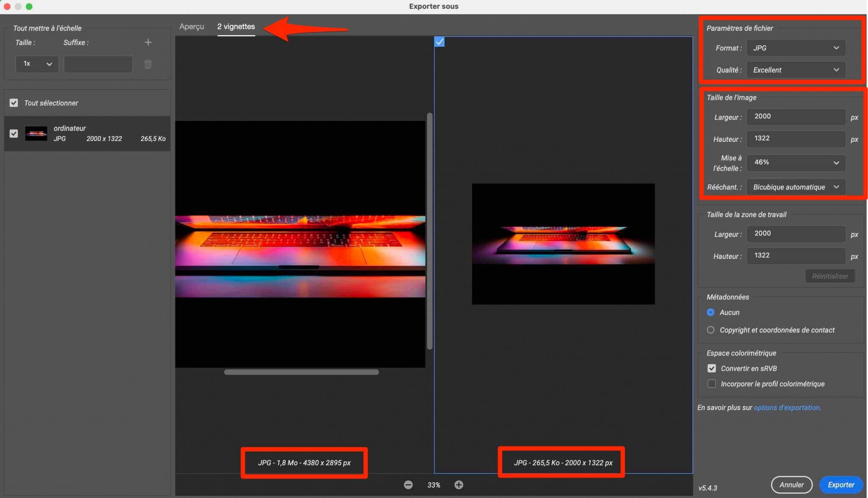
Task: Add a new export scale size
Action: [x=148, y=42]
